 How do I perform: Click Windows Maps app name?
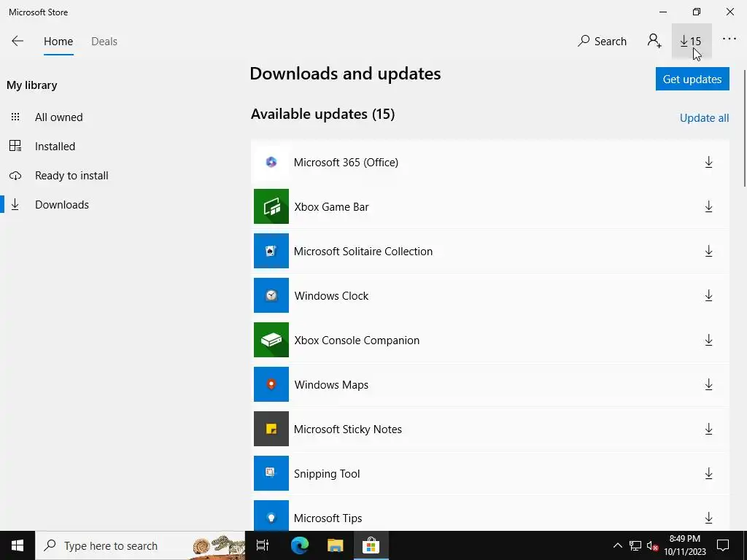[332, 385]
